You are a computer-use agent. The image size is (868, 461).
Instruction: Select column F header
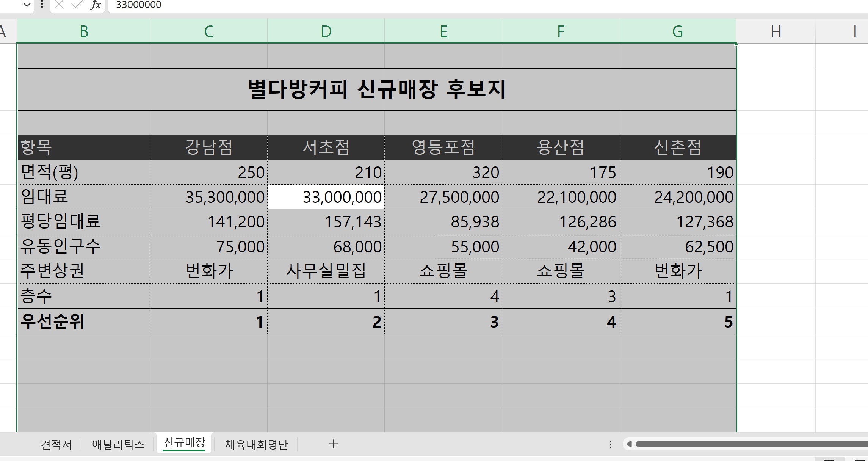(x=561, y=31)
